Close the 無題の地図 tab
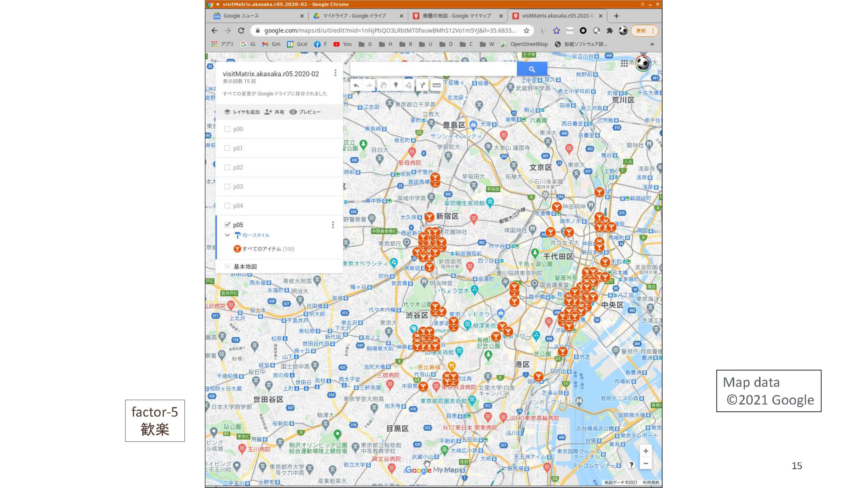This screenshot has width=868, height=488. click(501, 16)
